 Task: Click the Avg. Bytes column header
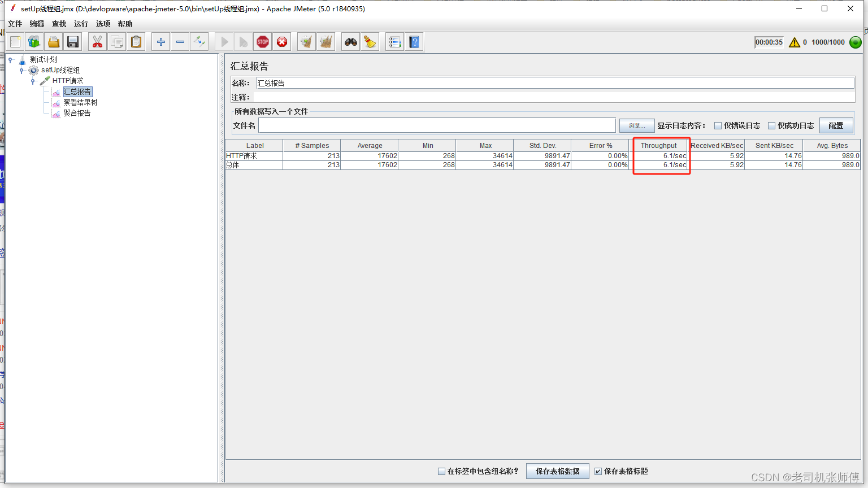(x=832, y=146)
